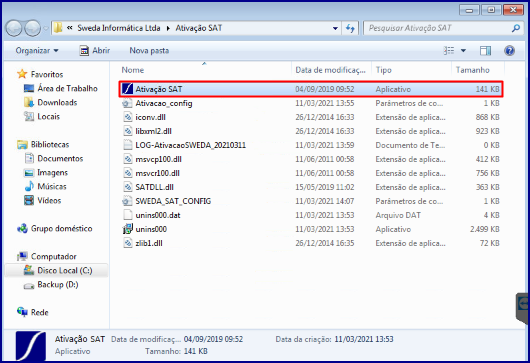Sort by Data de modificação column header
The width and height of the screenshot is (530, 363).
[330, 70]
